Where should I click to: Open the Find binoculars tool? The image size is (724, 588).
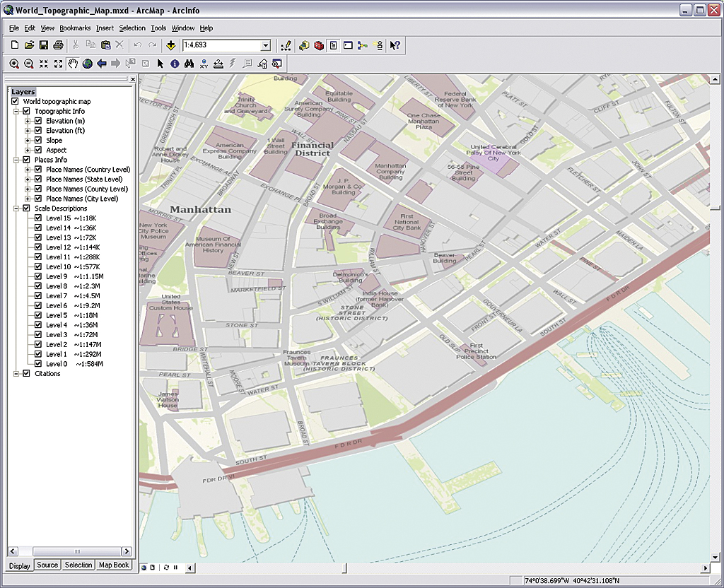tap(189, 64)
